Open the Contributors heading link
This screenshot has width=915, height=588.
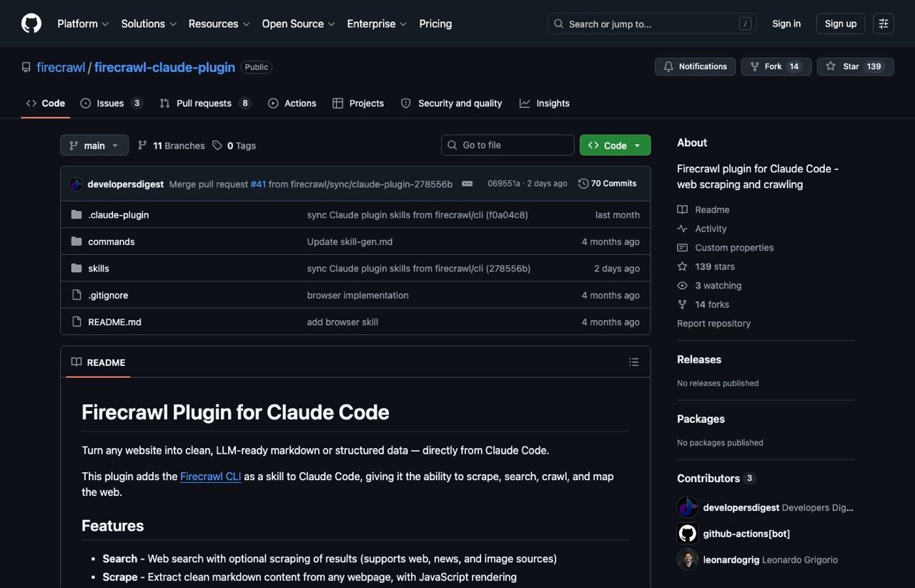click(716, 478)
